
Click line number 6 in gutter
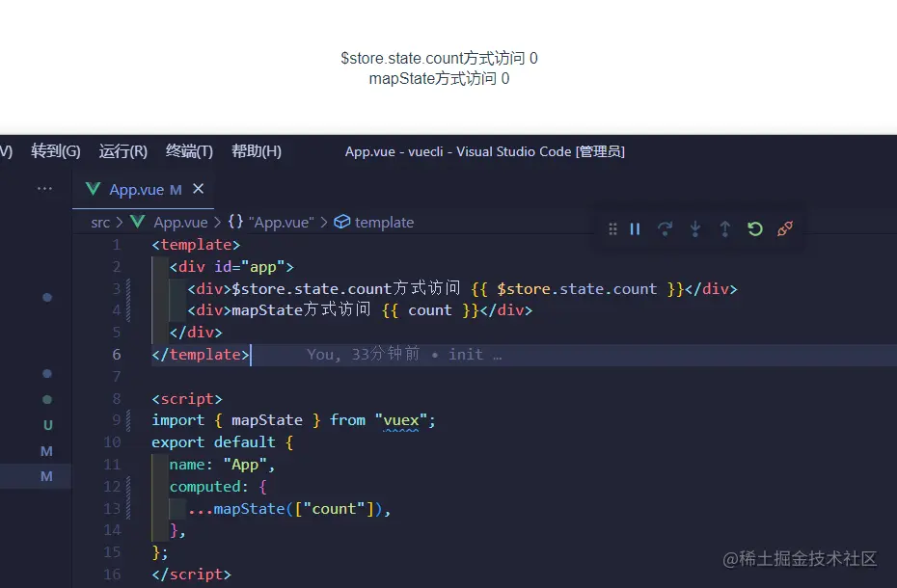116,355
